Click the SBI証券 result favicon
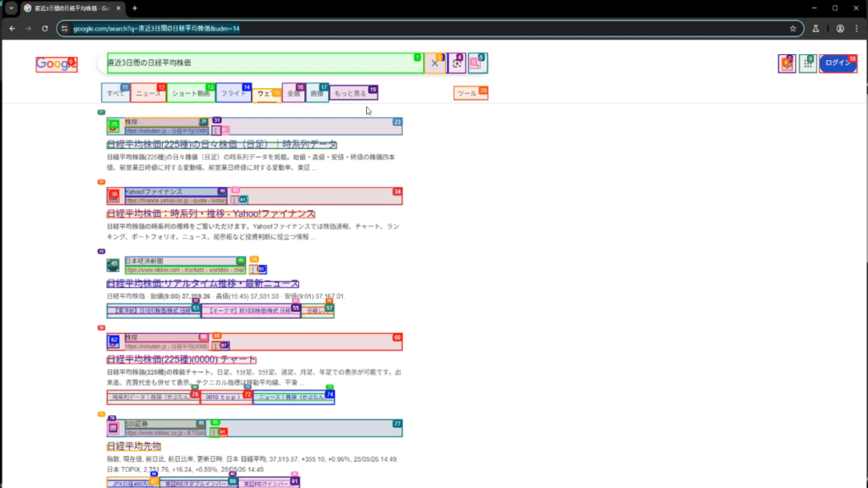Image resolution: width=868 pixels, height=488 pixels. (x=113, y=428)
